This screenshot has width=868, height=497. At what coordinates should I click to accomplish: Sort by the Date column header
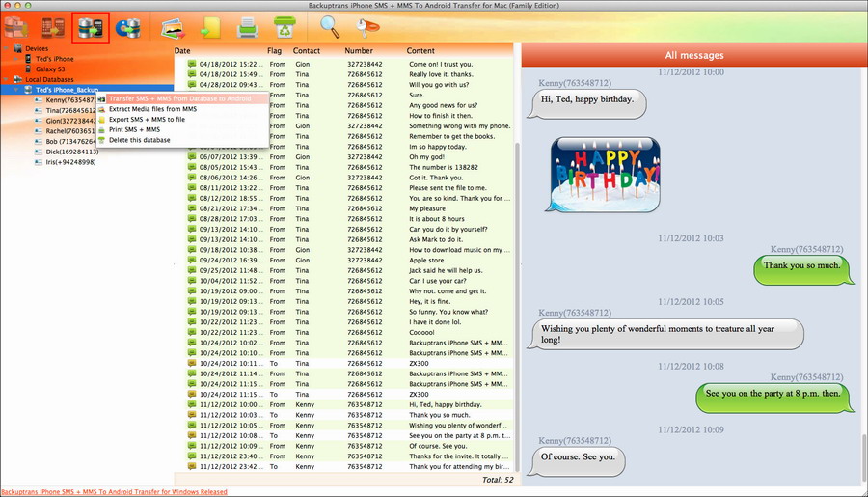point(182,51)
